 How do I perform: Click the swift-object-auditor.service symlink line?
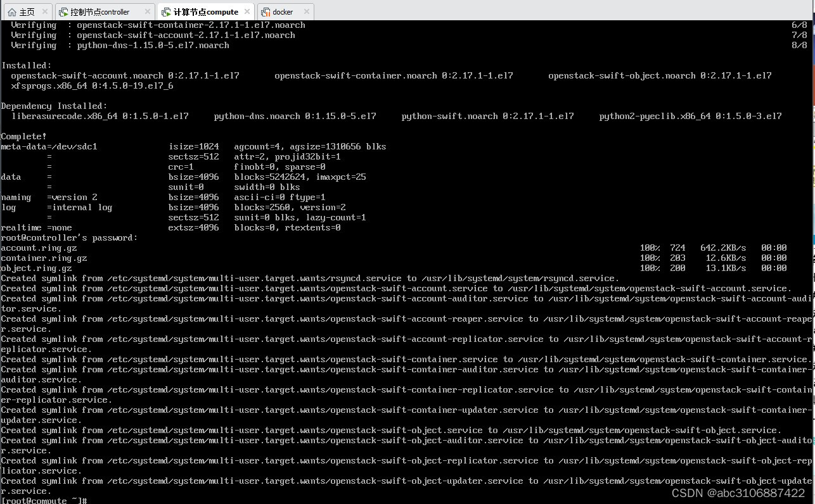click(407, 446)
